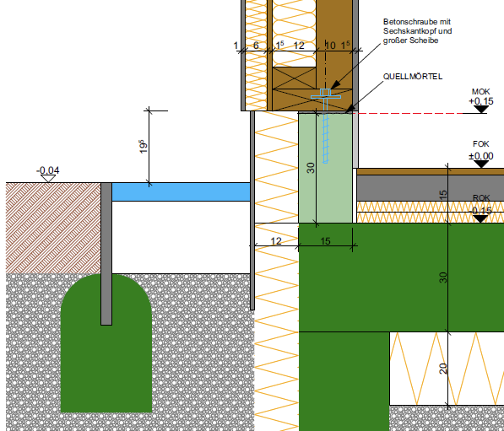Click the -0.04 ground level marker triangle

click(x=48, y=179)
